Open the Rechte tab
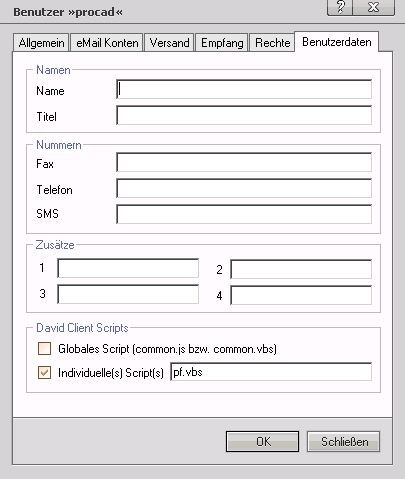Image resolution: width=405 pixels, height=479 pixels. coord(272,43)
